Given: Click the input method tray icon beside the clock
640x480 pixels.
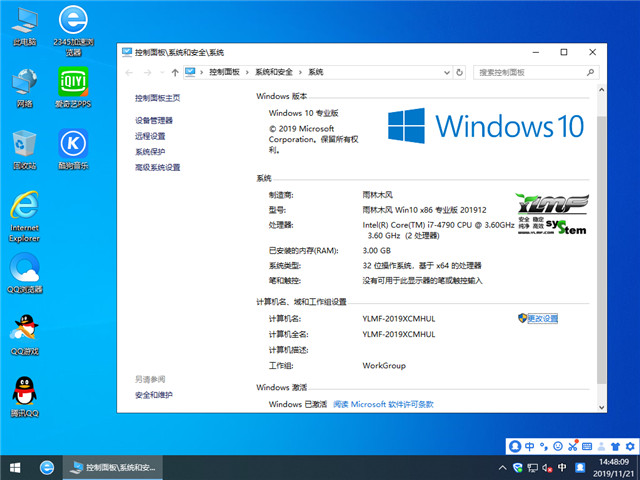Looking at the screenshot, I should click(580, 467).
